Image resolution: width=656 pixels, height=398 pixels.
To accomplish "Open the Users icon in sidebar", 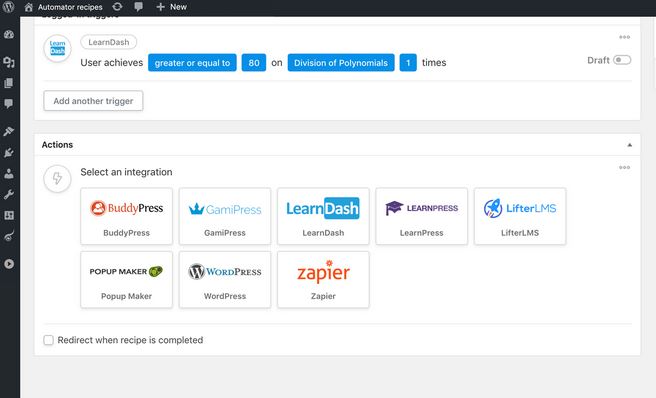I will point(9,173).
